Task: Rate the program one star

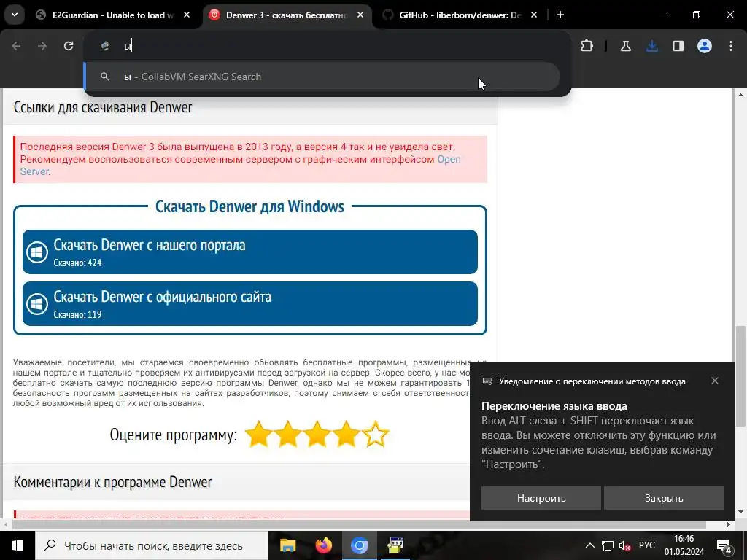Action: pyautogui.click(x=259, y=434)
